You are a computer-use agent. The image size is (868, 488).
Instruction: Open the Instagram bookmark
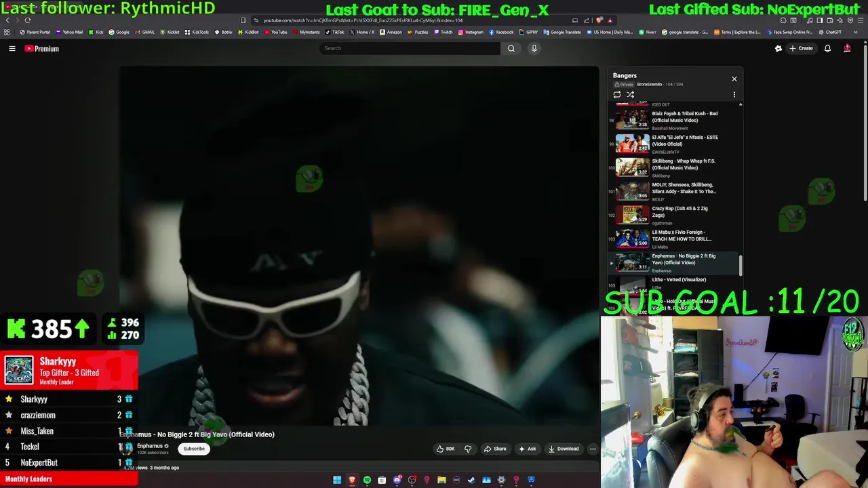471,32
